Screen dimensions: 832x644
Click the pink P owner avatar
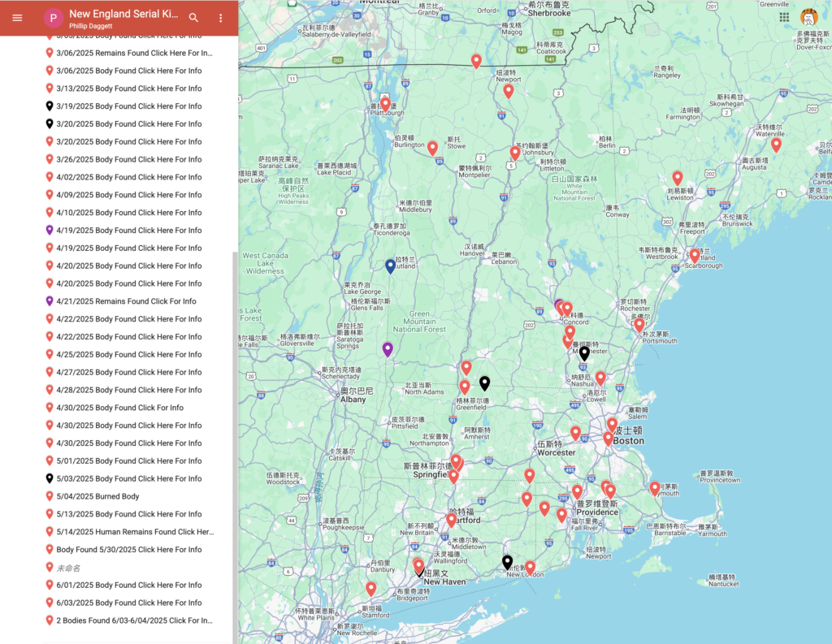pyautogui.click(x=53, y=18)
